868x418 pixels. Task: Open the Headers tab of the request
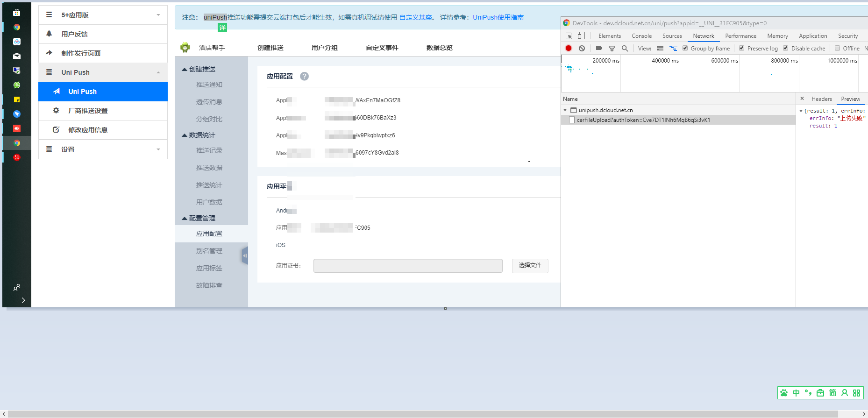[x=822, y=99]
